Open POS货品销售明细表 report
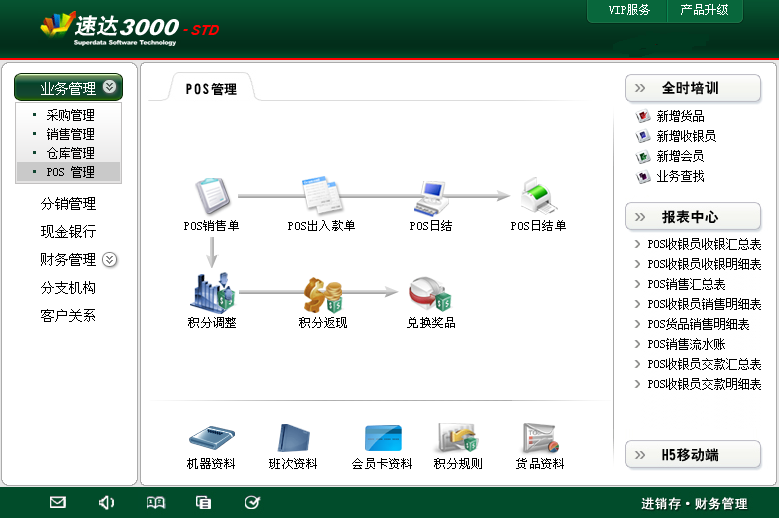This screenshot has height=518, width=779. pyautogui.click(x=698, y=324)
